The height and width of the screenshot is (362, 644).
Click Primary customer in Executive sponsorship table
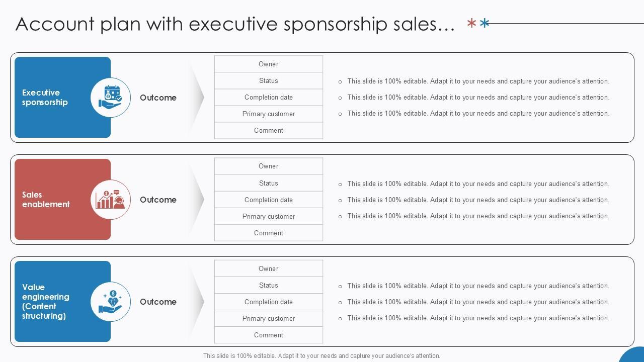[x=269, y=114]
